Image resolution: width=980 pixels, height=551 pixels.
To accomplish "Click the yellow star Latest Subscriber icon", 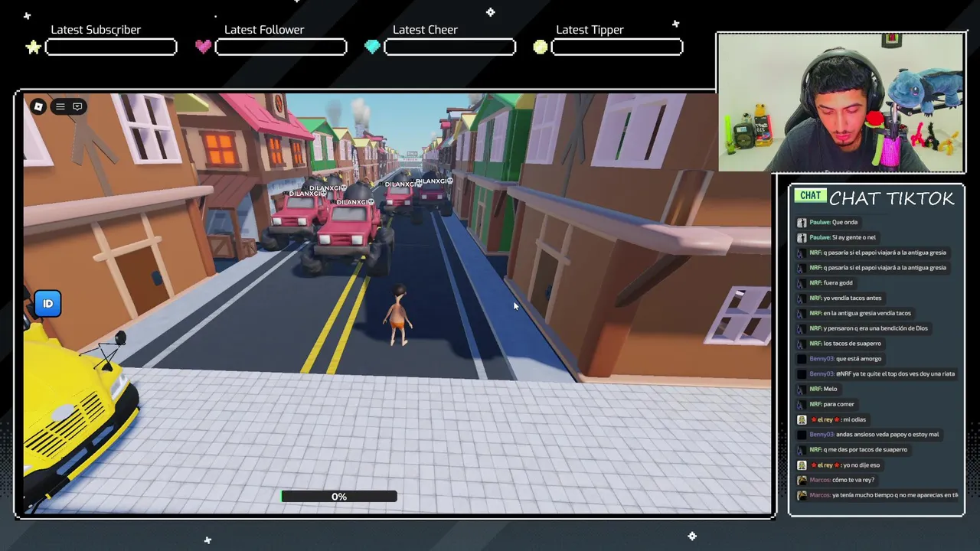I will click(34, 47).
